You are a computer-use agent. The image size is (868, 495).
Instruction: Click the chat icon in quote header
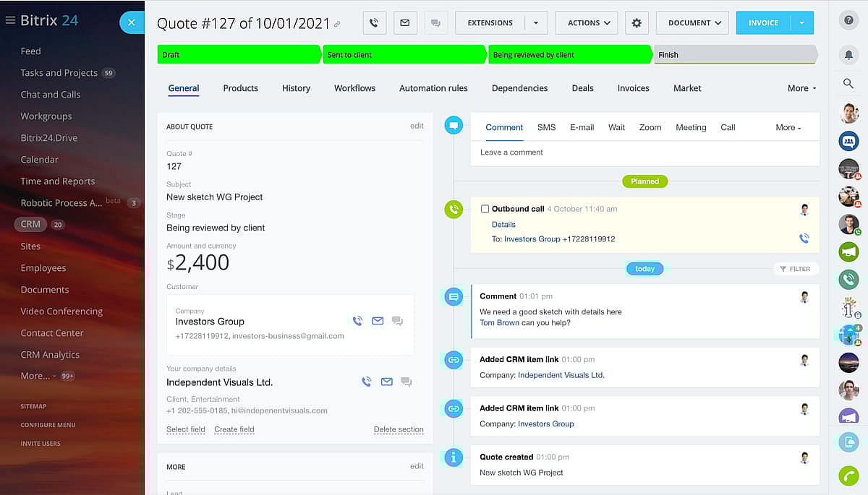(435, 23)
